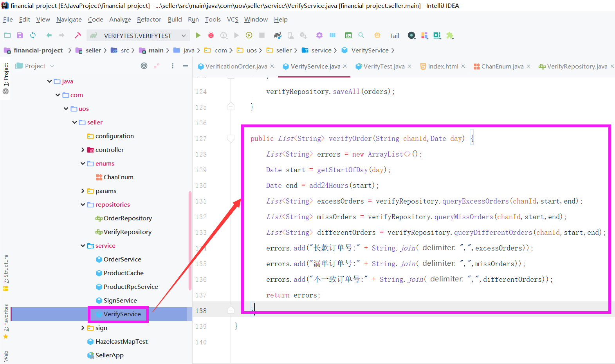Switch to the VerifyTest.java tab
The width and height of the screenshot is (615, 364).
click(384, 67)
